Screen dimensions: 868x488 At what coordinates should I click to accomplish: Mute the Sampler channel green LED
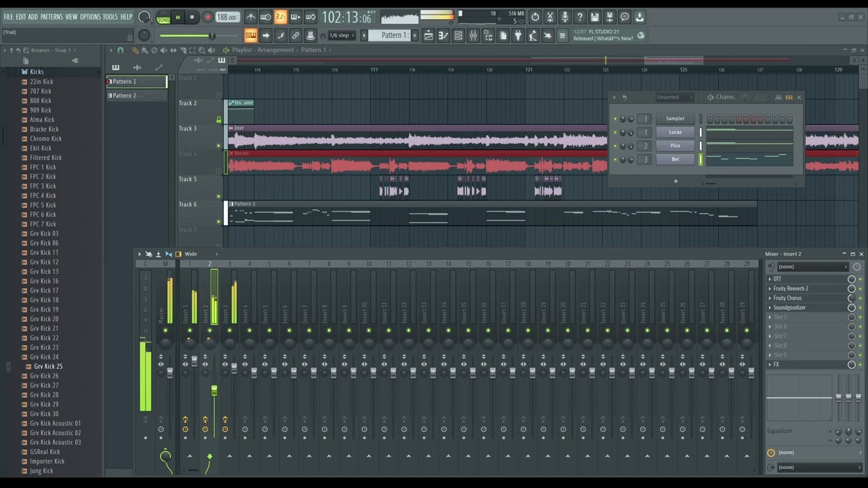click(x=615, y=119)
